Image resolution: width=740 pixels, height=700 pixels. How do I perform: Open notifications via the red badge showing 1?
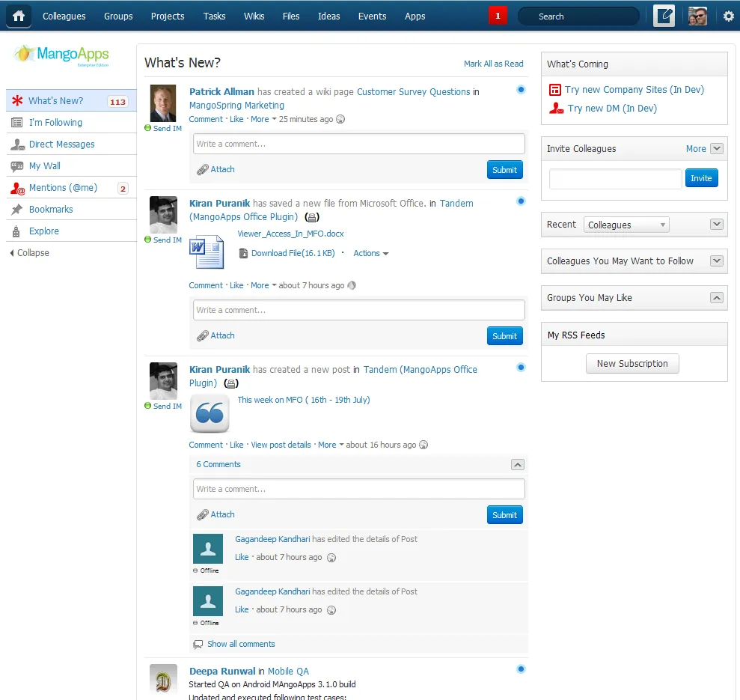coord(498,14)
